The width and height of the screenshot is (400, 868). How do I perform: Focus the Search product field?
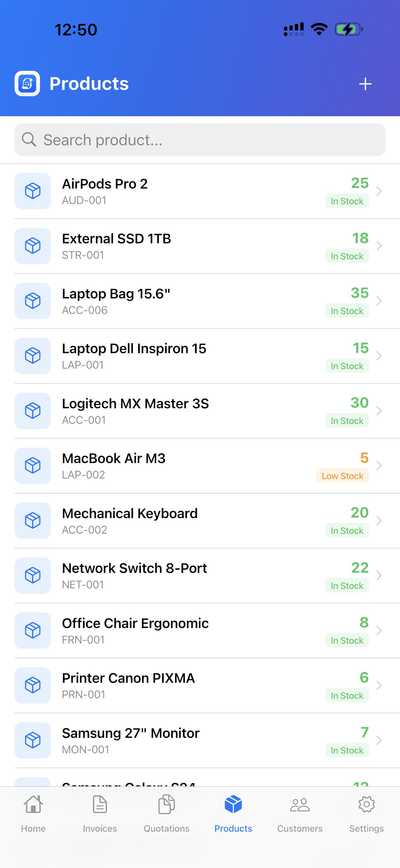(202, 140)
